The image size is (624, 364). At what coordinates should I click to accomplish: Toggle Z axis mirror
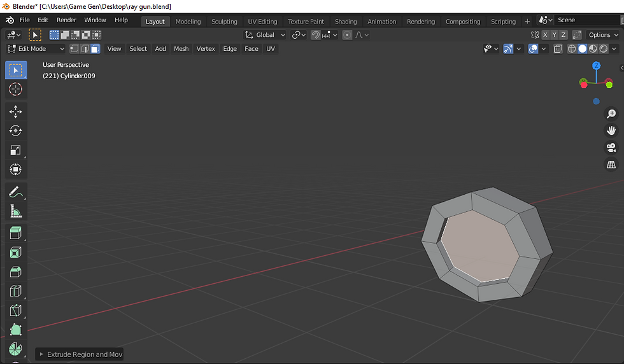point(564,35)
